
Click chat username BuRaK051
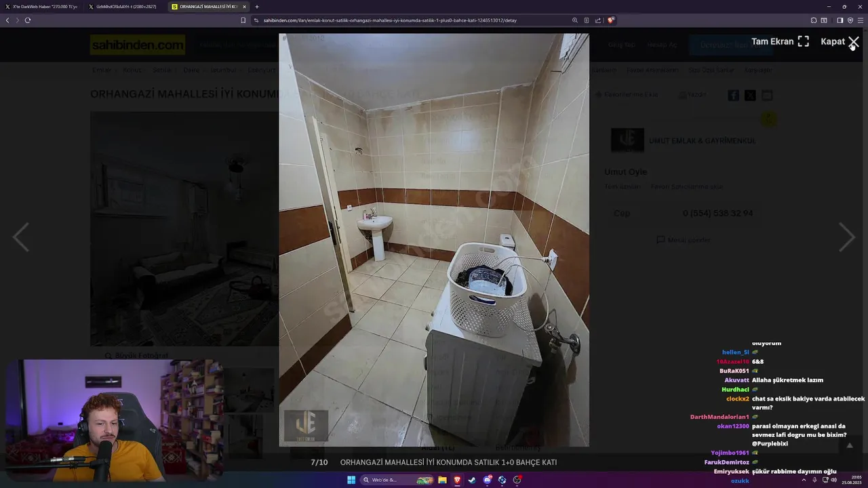(734, 371)
